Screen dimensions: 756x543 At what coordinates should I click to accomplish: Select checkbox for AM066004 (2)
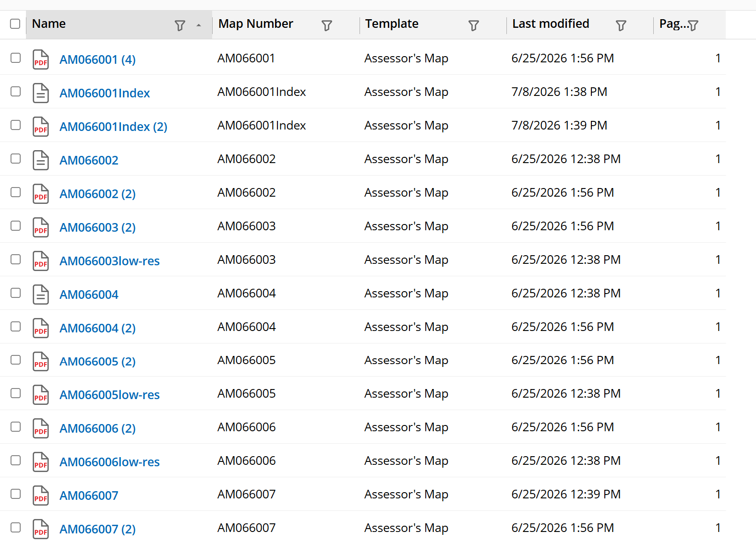[16, 327]
